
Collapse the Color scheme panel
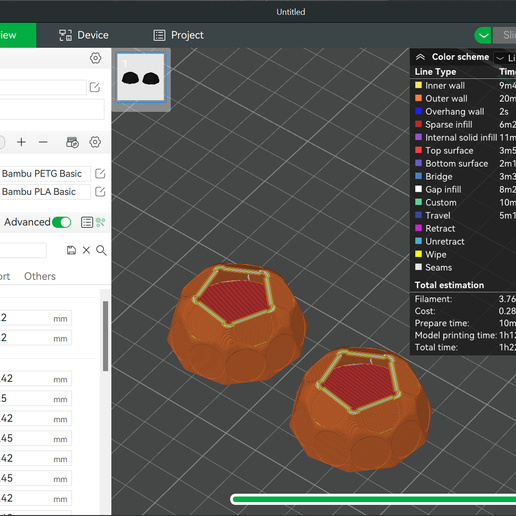click(x=420, y=57)
